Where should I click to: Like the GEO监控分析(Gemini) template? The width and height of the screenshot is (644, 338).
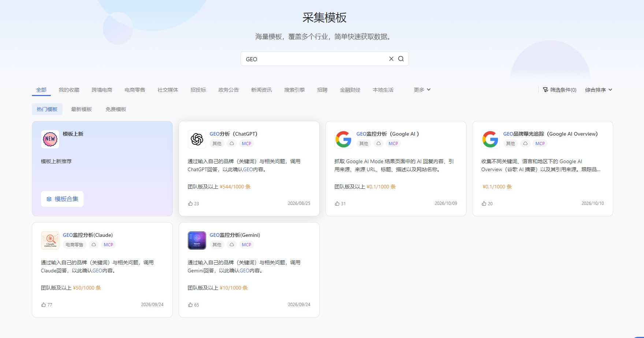click(190, 305)
